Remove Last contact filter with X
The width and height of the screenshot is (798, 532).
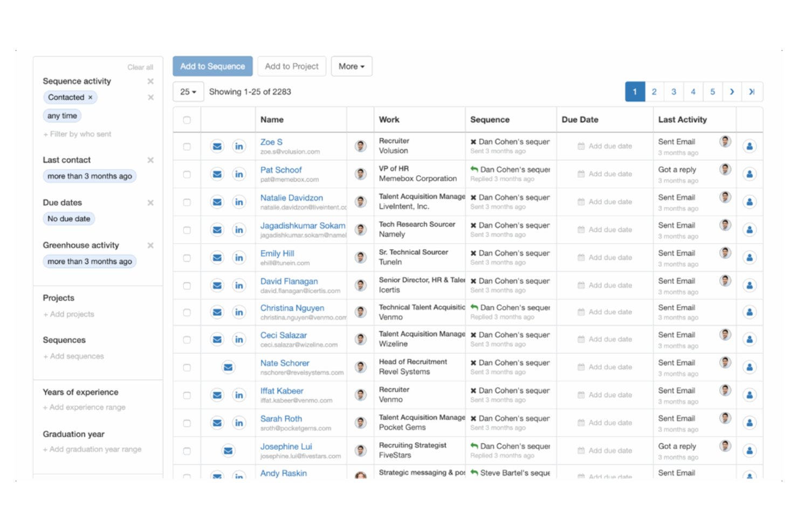coord(150,160)
